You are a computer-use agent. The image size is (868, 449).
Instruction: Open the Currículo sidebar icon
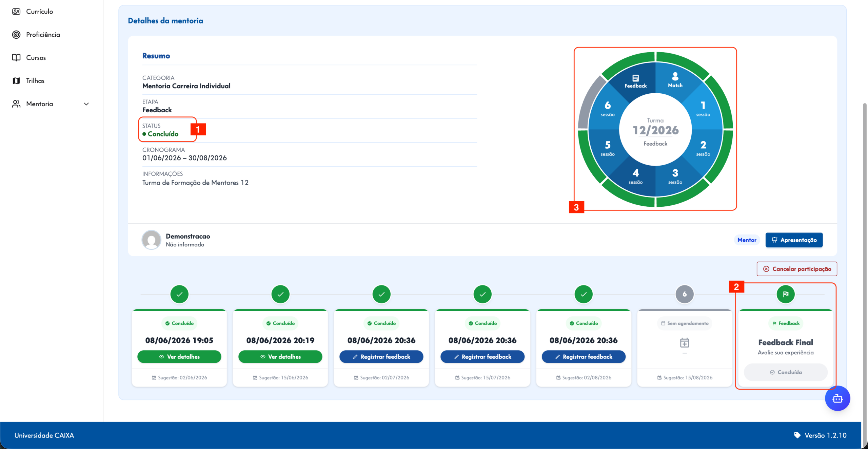point(16,12)
